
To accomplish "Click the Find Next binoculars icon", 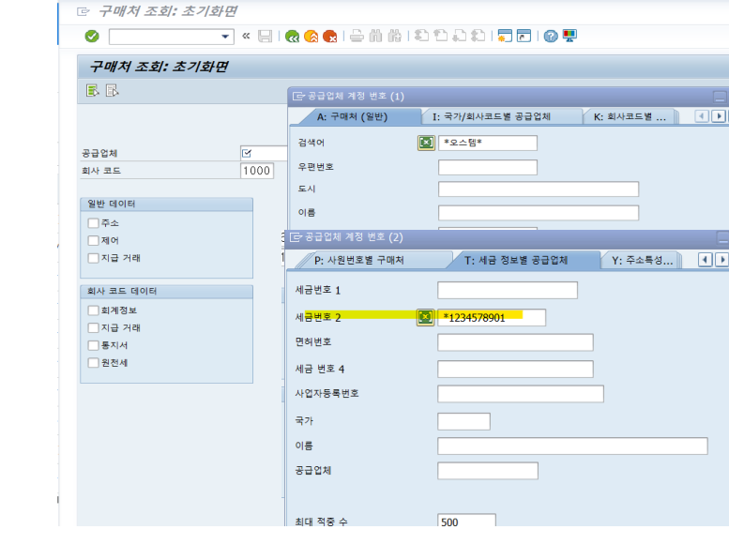I will [394, 37].
